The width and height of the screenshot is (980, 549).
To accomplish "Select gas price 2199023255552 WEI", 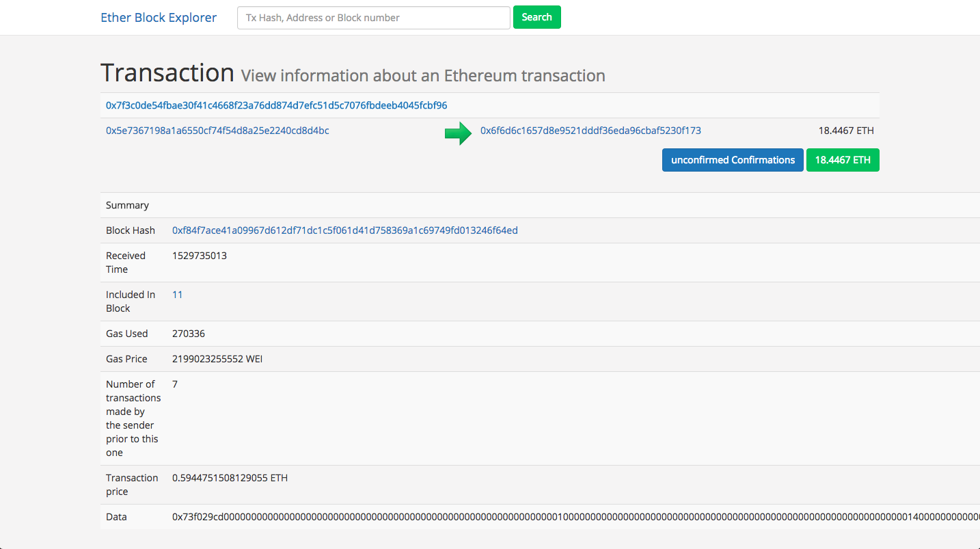I will coord(219,359).
